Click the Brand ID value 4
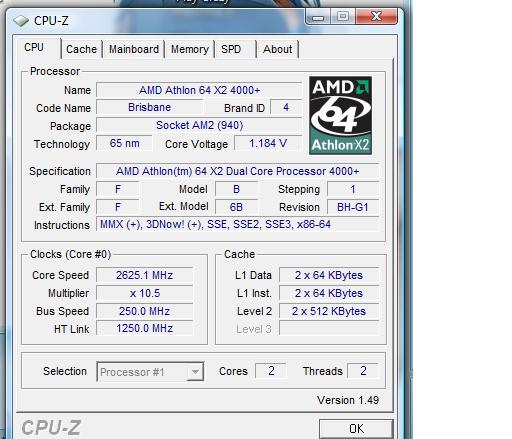The image size is (512, 439). 286,107
